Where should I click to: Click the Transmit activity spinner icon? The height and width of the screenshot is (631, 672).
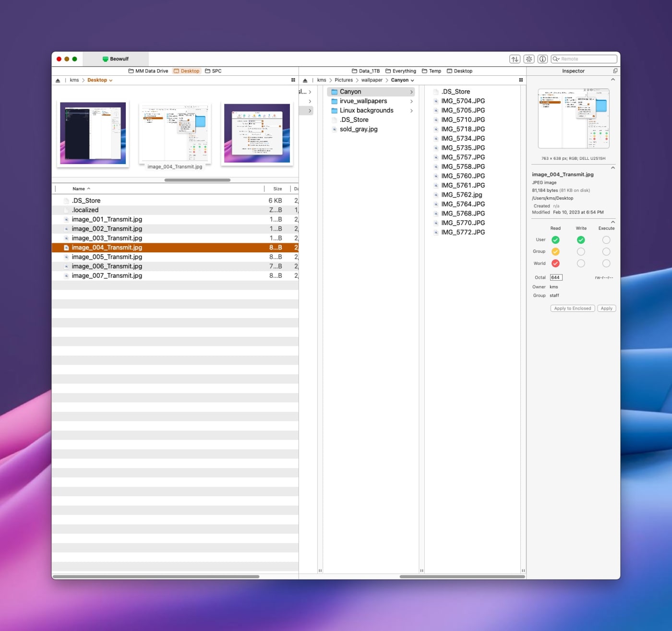(x=528, y=59)
